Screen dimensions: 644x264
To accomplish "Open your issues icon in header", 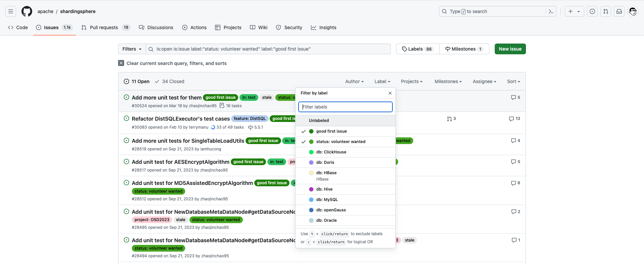I will click(x=592, y=11).
